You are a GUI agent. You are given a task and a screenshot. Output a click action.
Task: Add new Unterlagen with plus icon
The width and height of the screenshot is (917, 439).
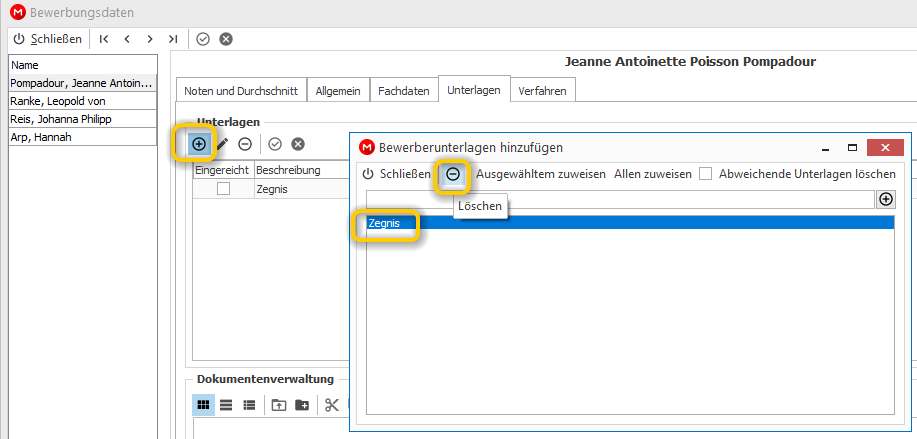coord(199,144)
